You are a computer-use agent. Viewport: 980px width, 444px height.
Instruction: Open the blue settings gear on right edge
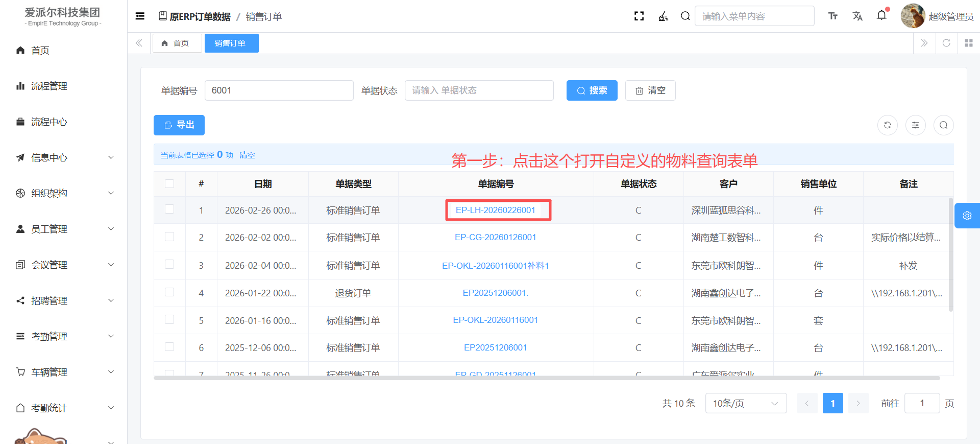point(967,216)
